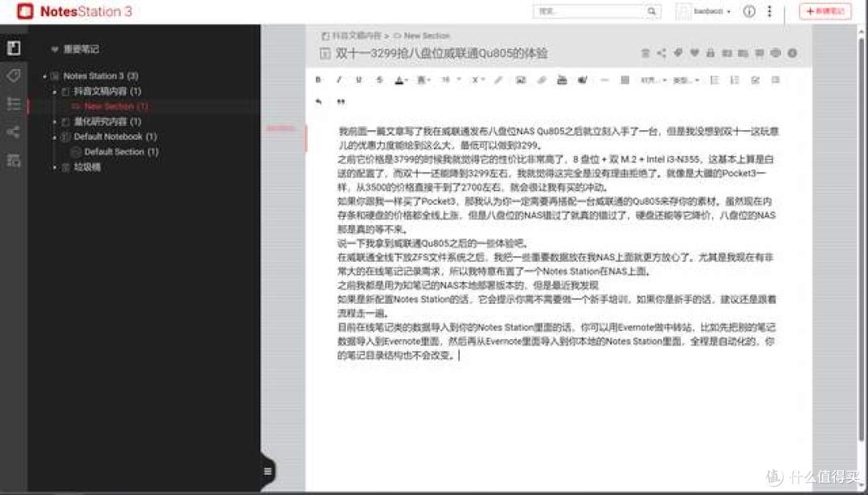The image size is (868, 495).
Task: Lock the note with padlock icon
Action: coord(710,52)
